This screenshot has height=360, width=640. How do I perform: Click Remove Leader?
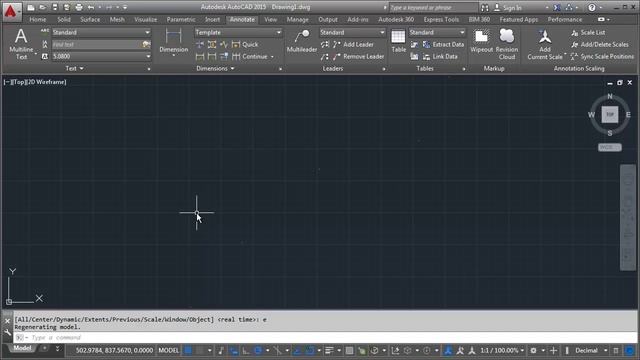pos(359,57)
